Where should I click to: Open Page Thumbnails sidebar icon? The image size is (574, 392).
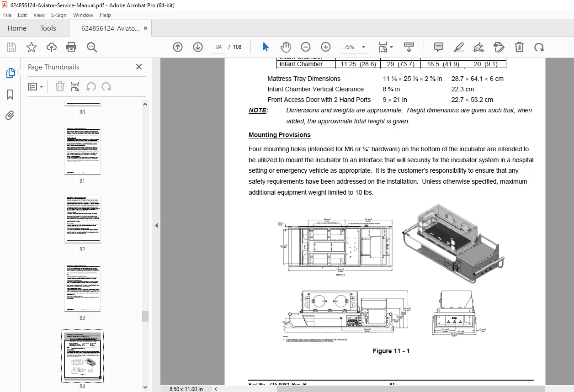point(10,73)
